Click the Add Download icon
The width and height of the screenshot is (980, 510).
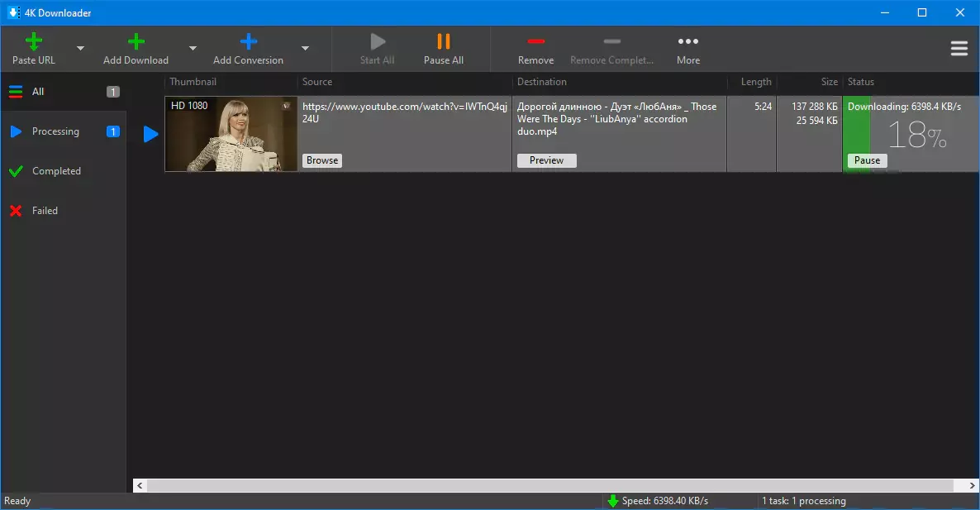[136, 42]
